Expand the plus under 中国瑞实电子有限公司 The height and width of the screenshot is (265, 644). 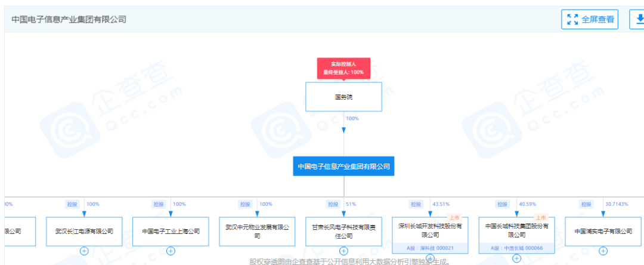[x=603, y=251]
